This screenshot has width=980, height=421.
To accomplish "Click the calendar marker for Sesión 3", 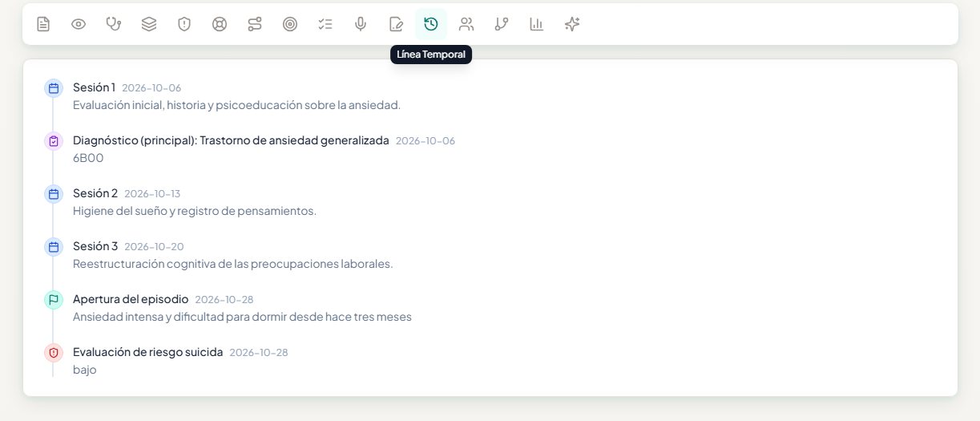I will pos(54,247).
